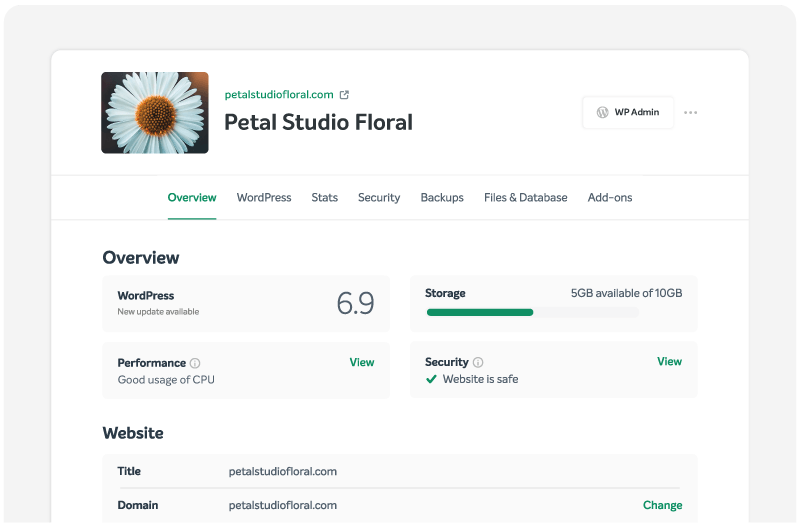
Task: Go to the Backups tab
Action: tap(442, 198)
